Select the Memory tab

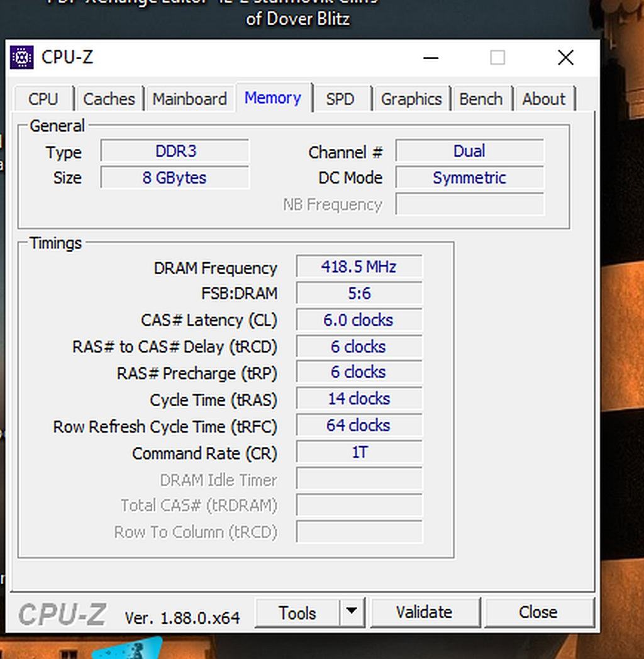(x=273, y=98)
